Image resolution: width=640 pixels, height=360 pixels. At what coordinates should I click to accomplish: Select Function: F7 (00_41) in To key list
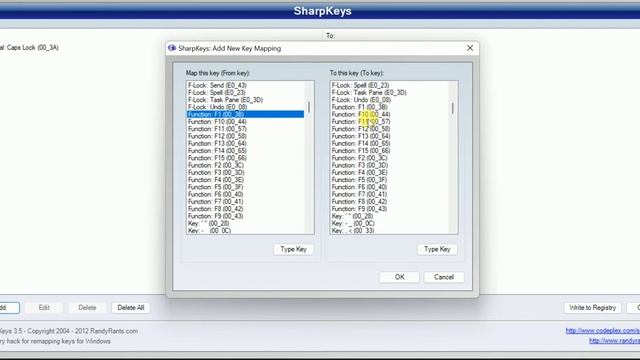(389, 194)
